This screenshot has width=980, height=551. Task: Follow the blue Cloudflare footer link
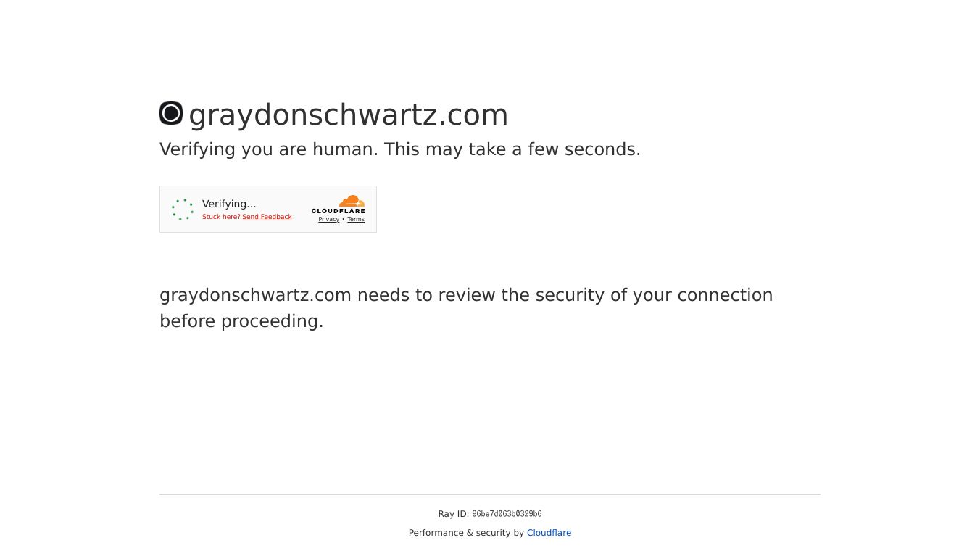tap(549, 533)
